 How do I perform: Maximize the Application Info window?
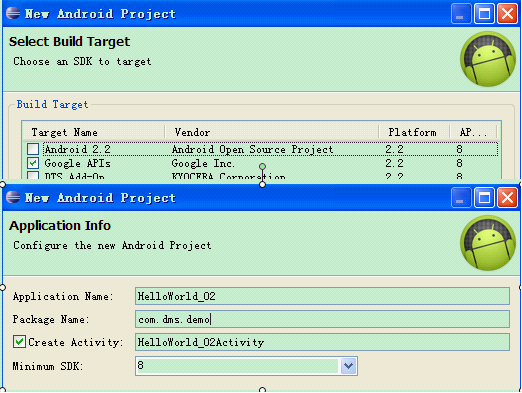point(484,198)
